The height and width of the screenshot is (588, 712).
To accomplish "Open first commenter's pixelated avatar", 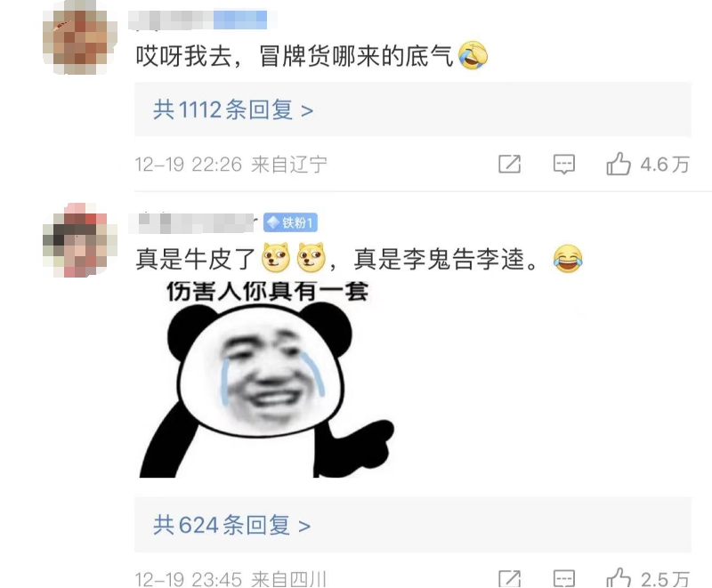I will [80, 38].
